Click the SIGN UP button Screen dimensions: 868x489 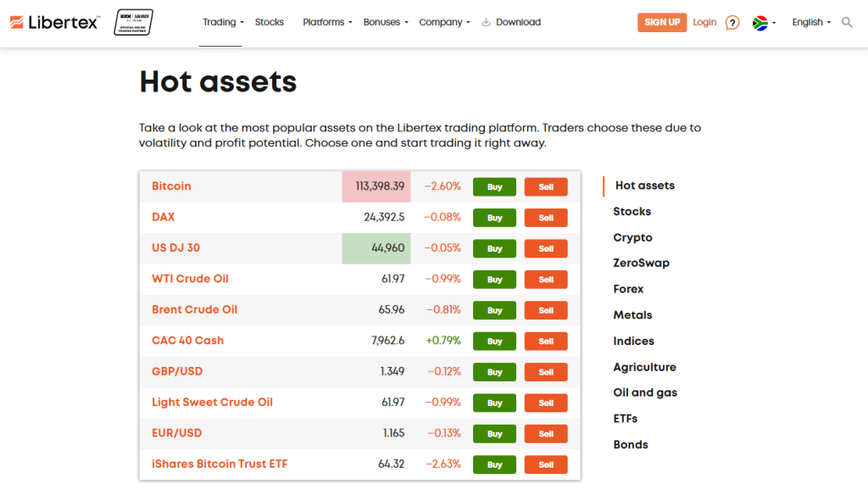click(x=662, y=22)
